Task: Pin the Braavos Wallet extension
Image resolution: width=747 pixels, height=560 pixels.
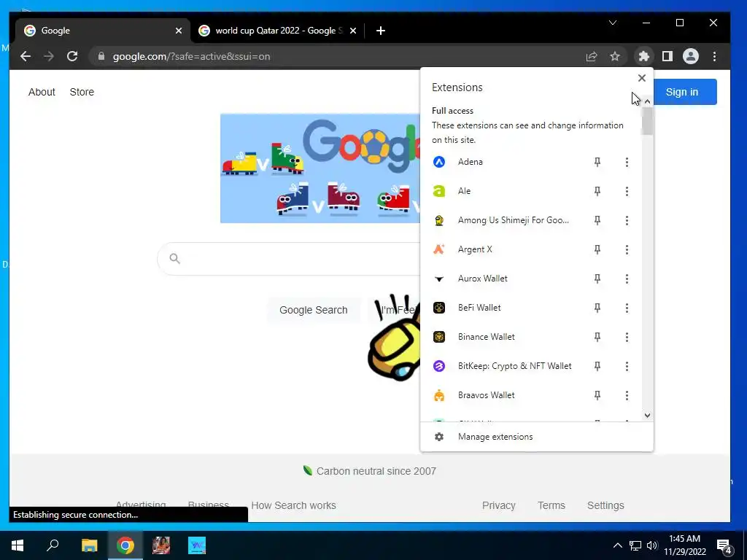Action: tap(597, 395)
